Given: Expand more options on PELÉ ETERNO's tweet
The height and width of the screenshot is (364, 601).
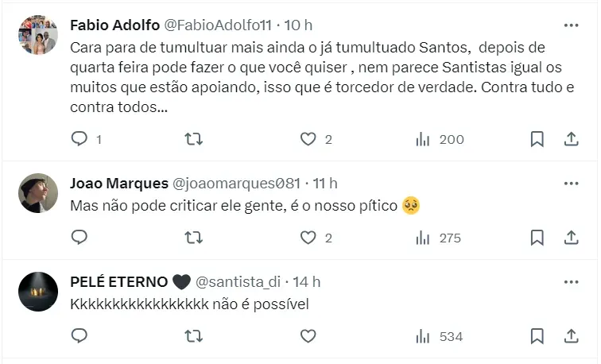Looking at the screenshot, I should [x=571, y=282].
